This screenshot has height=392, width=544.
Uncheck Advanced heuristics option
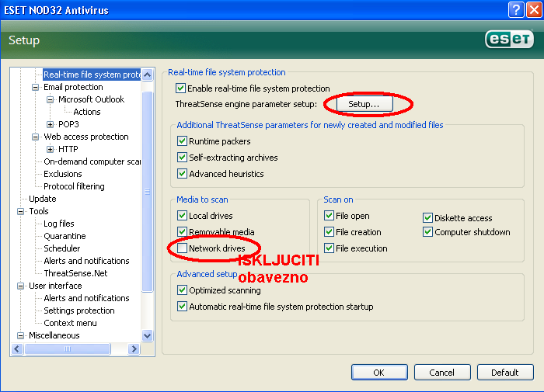pos(182,174)
